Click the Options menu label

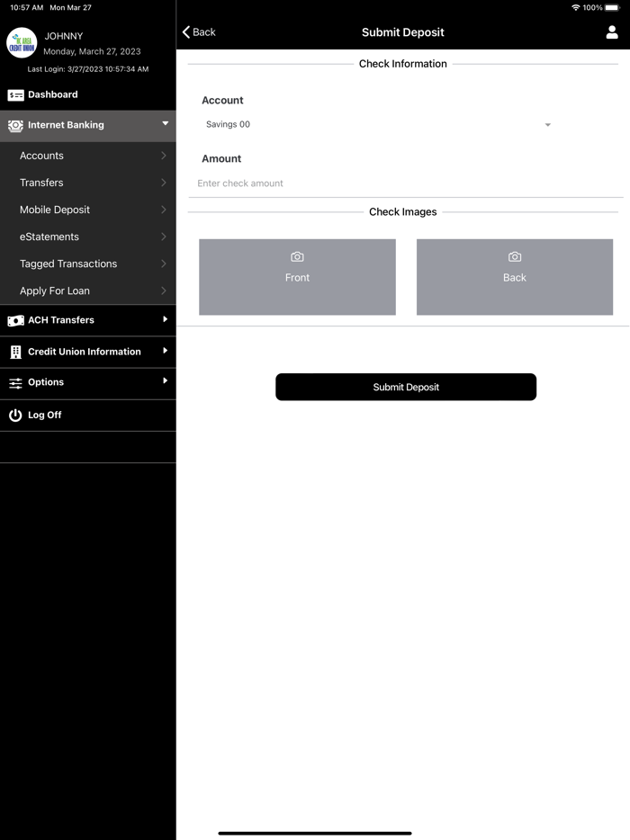[46, 382]
